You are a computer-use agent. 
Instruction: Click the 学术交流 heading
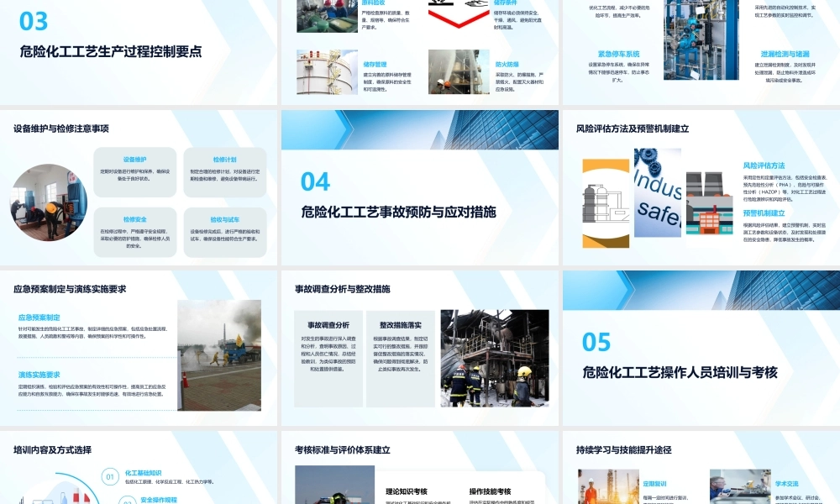pyautogui.click(x=786, y=484)
